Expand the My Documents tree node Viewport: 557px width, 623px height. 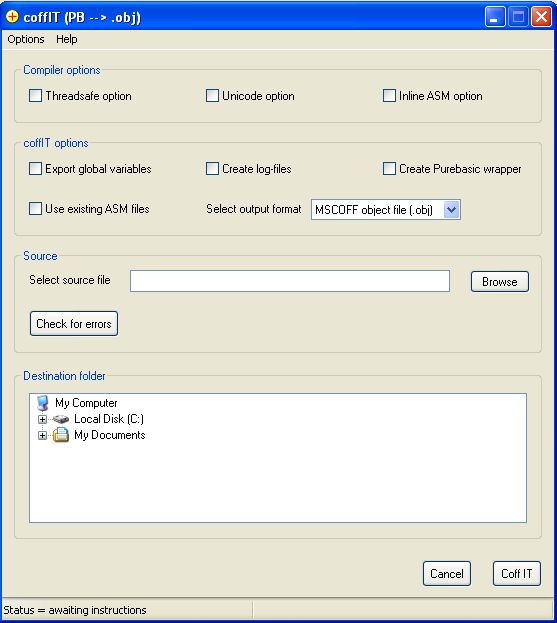[42, 435]
